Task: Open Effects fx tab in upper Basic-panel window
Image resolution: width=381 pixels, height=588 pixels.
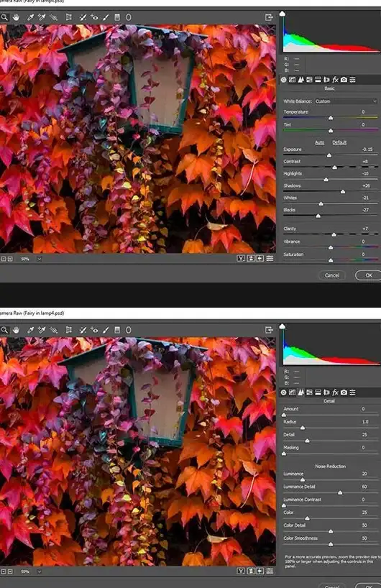Action: pyautogui.click(x=335, y=80)
